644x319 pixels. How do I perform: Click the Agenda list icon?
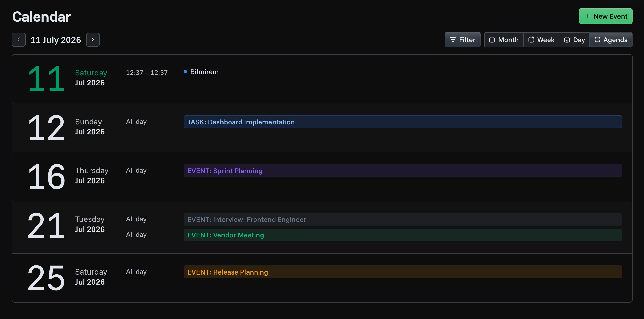597,40
